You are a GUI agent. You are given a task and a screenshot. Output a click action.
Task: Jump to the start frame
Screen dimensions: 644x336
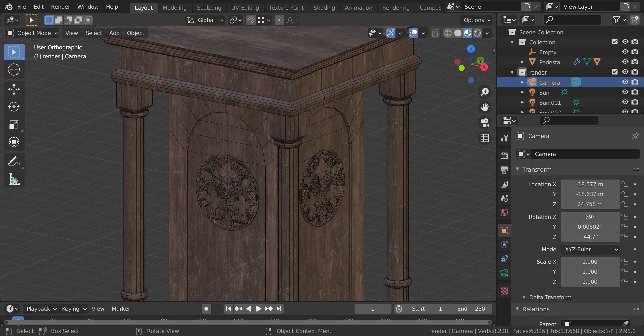tap(228, 309)
